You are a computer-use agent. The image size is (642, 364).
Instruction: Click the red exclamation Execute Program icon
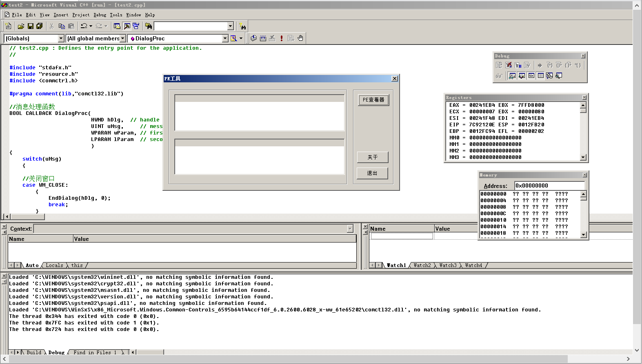[282, 38]
